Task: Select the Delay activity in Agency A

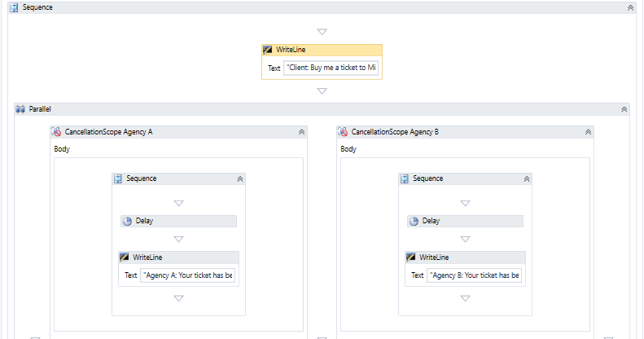Action: (187, 221)
